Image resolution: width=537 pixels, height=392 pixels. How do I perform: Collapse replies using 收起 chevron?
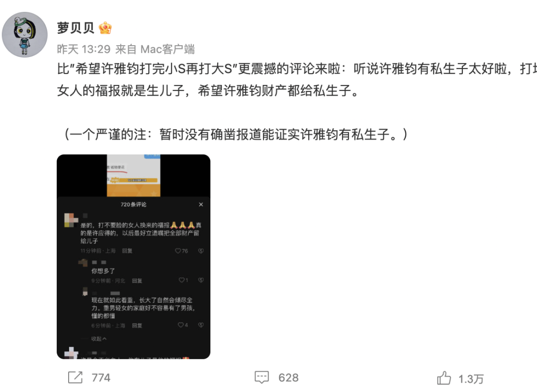tap(99, 339)
